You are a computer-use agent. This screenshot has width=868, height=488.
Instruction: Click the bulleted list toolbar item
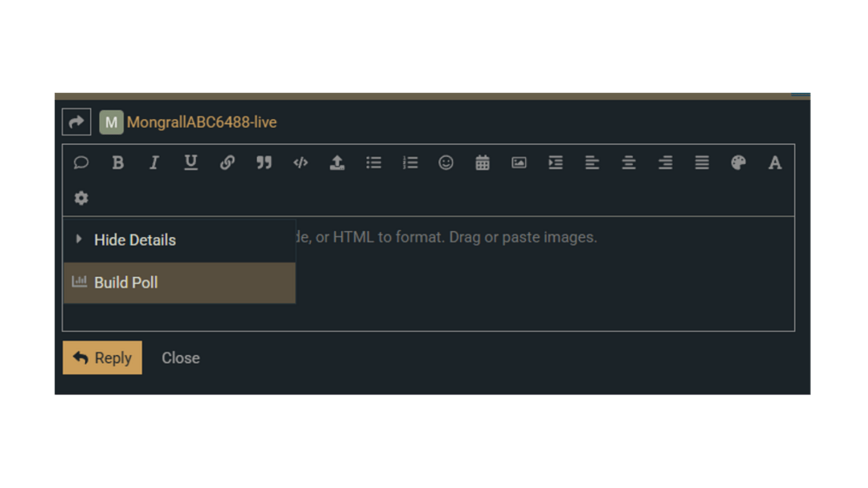373,162
